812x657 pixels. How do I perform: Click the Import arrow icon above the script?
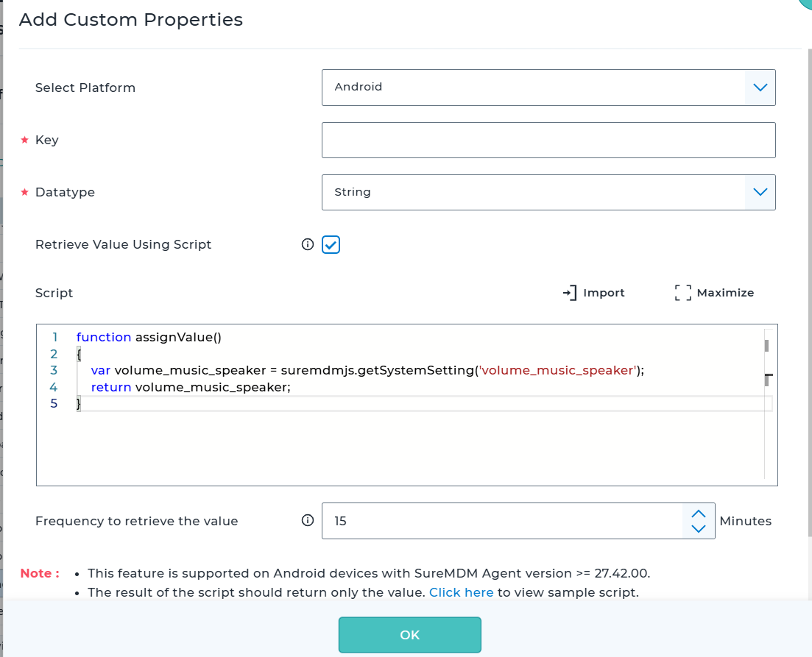(569, 293)
